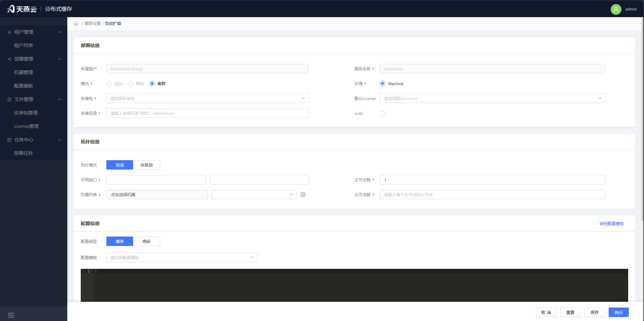
Task: Click the green admin avatar icon
Action: [616, 9]
